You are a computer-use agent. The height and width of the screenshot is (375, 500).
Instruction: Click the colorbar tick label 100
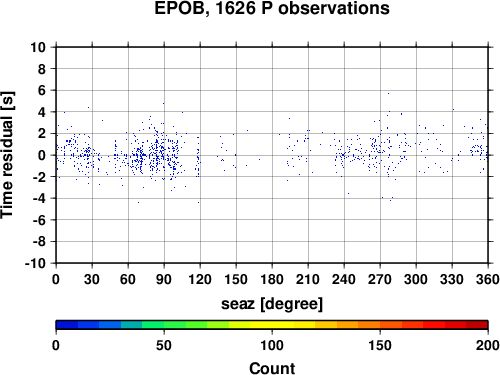(x=272, y=345)
